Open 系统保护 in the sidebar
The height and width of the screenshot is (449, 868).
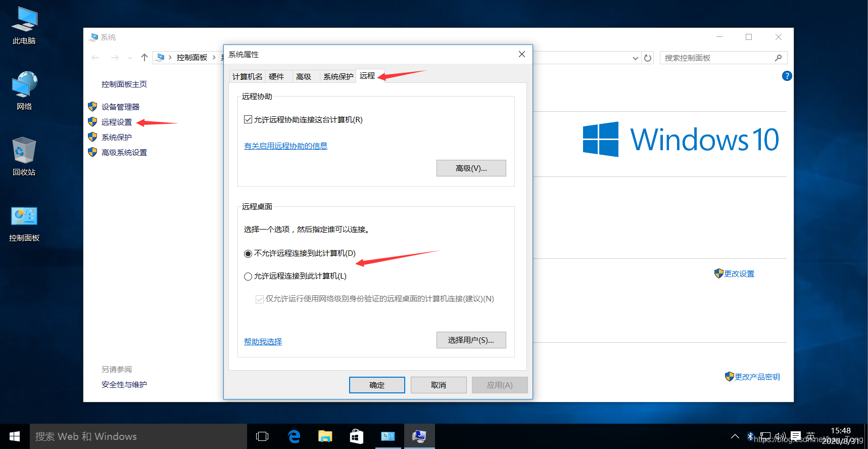pyautogui.click(x=117, y=137)
